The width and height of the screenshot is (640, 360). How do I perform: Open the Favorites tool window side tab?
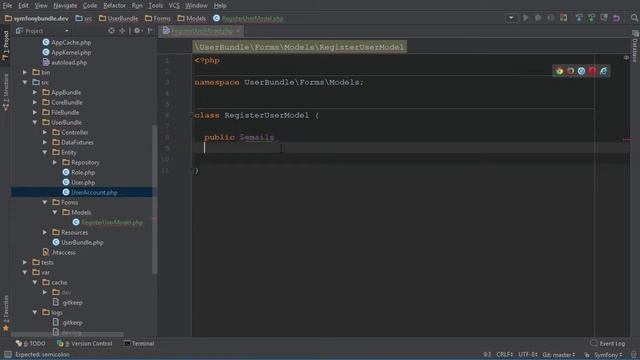click(6, 313)
